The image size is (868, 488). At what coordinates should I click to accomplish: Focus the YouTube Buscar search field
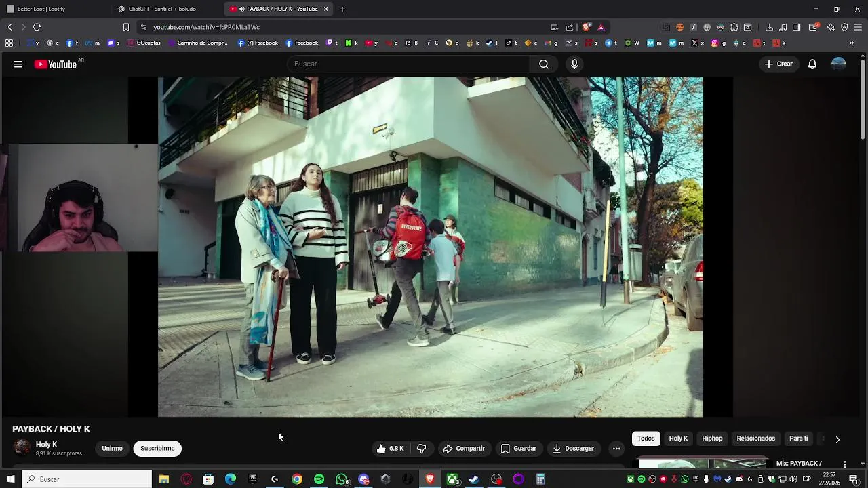click(409, 64)
